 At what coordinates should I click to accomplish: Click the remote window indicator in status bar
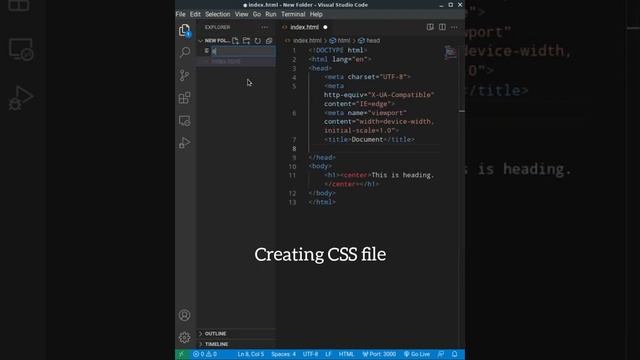point(182,354)
